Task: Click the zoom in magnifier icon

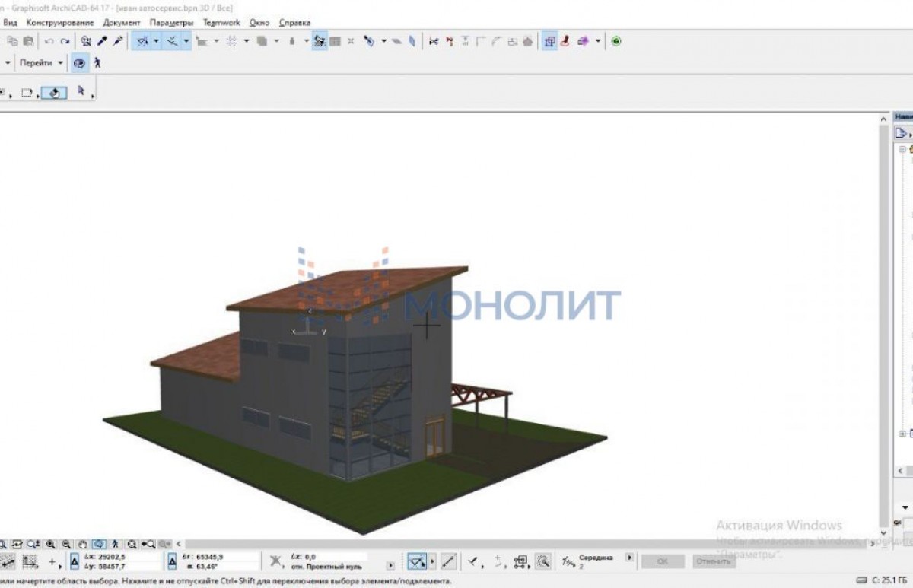Action: coord(50,544)
